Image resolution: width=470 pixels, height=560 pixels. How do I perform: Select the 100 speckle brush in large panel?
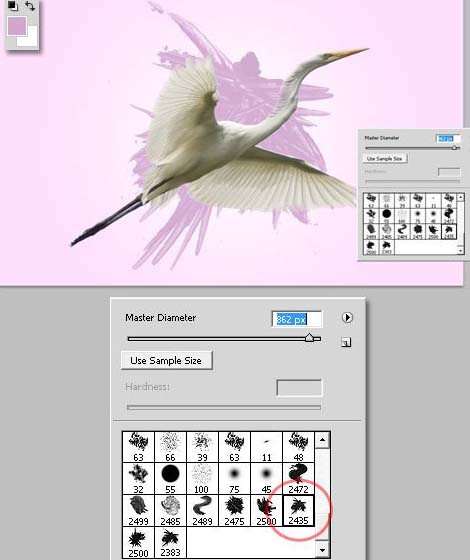(x=202, y=479)
